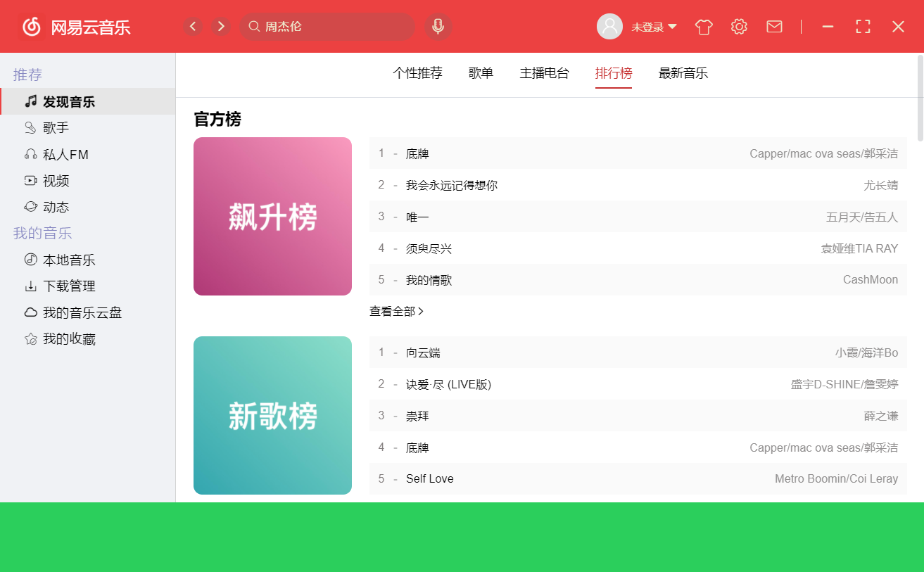
Task: Open settings via the gear icon
Action: (x=739, y=27)
